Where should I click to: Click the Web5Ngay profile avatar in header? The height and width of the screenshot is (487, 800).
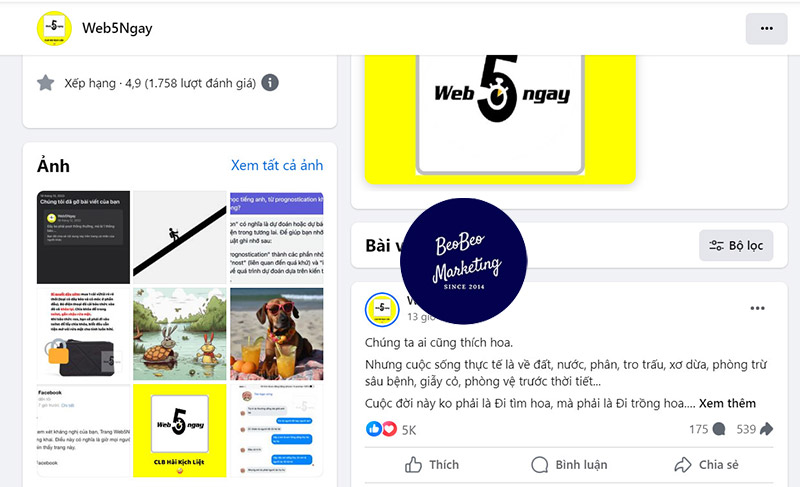(x=54, y=28)
